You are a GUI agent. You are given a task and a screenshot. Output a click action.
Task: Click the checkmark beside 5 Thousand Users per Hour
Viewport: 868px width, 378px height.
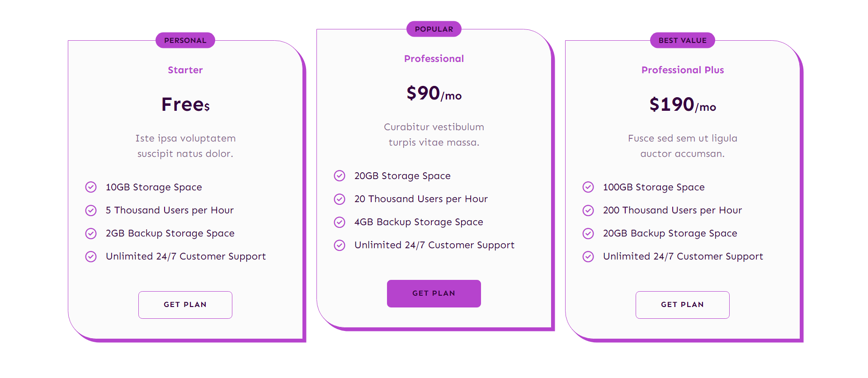[91, 210]
